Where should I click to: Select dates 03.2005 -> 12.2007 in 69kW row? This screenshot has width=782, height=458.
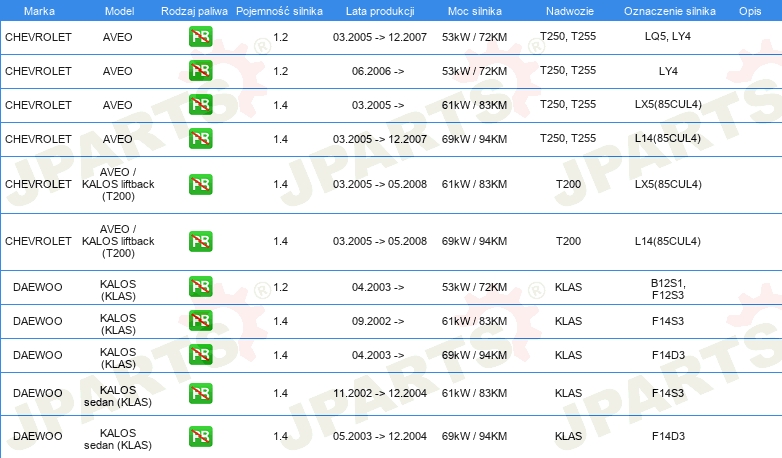pyautogui.click(x=380, y=139)
